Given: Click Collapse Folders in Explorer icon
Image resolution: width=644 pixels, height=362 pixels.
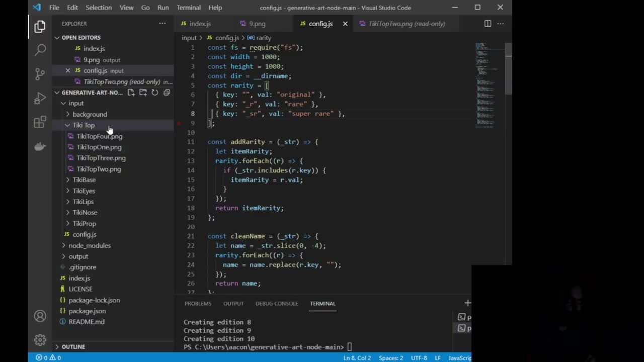Looking at the screenshot, I should click(x=167, y=93).
